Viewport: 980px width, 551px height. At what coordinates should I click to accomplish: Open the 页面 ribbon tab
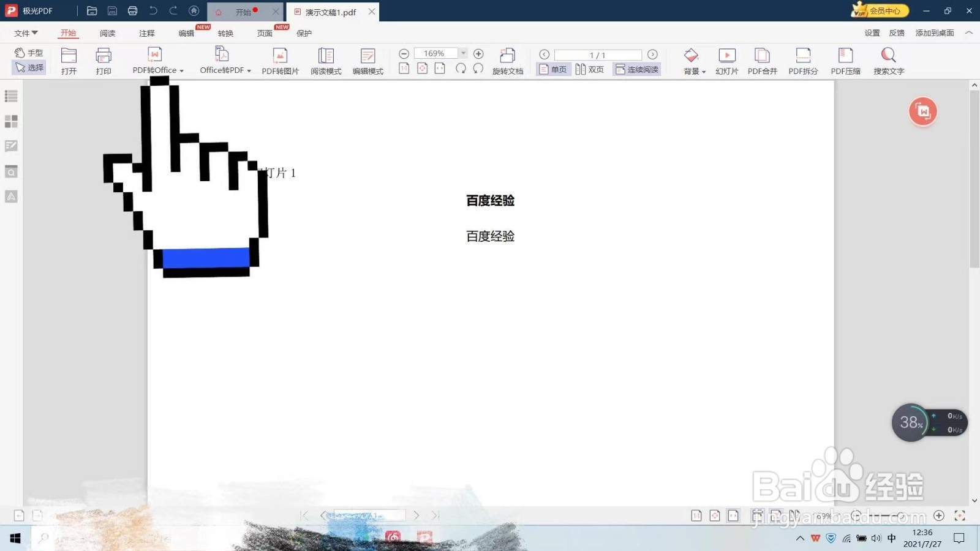265,33
